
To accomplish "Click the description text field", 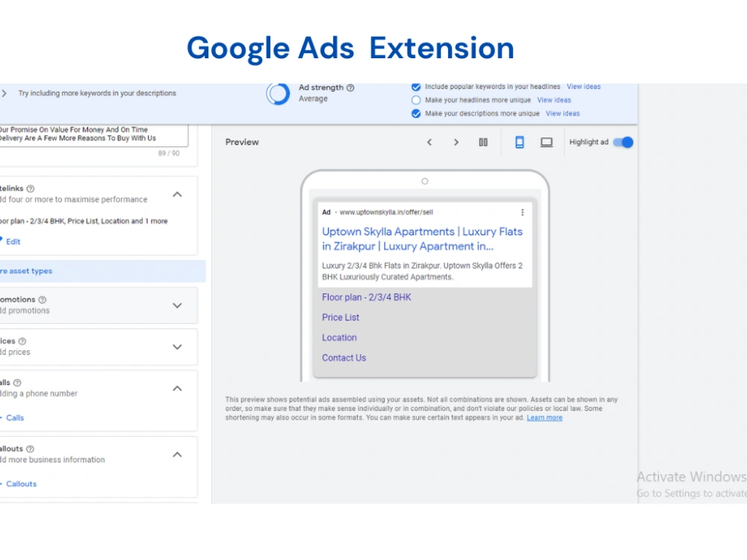I will (x=94, y=134).
